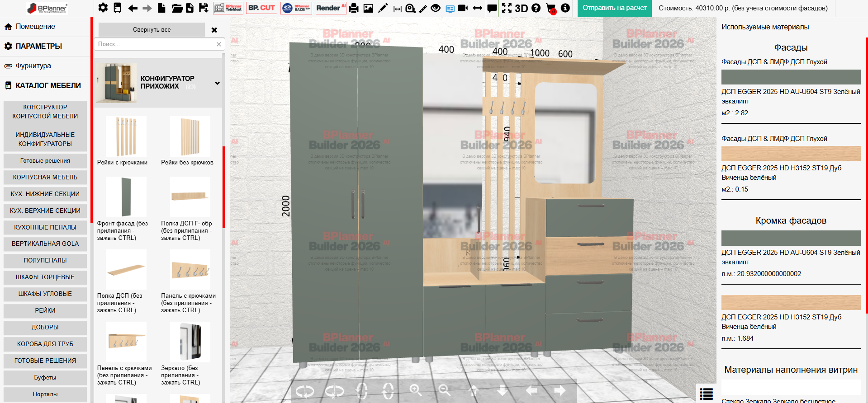The width and height of the screenshot is (868, 403).
Task: Select the Рейки без крючков thumbnail
Action: tap(190, 136)
